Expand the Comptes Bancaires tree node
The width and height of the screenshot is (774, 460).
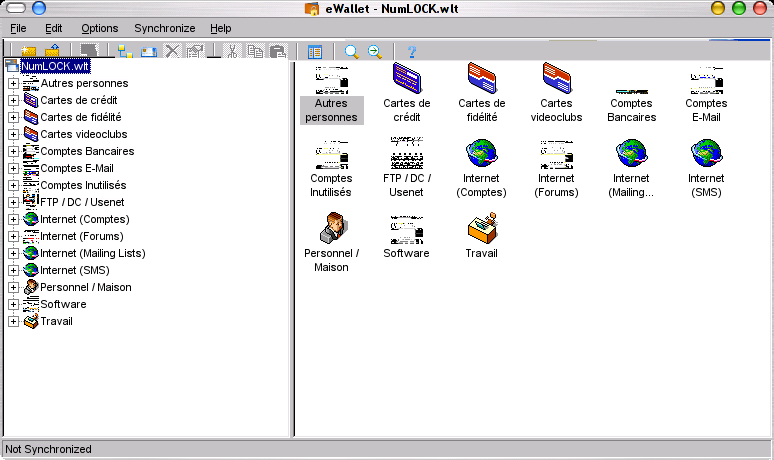click(14, 151)
